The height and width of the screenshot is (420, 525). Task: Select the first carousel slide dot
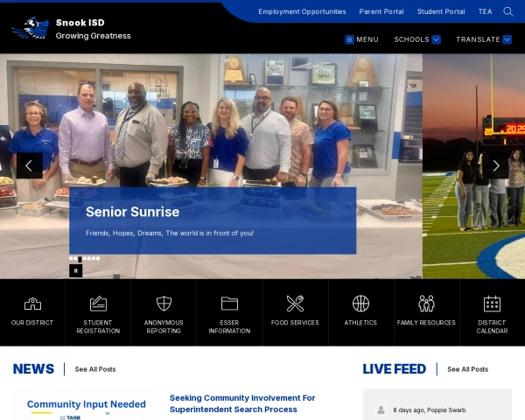tap(71, 258)
